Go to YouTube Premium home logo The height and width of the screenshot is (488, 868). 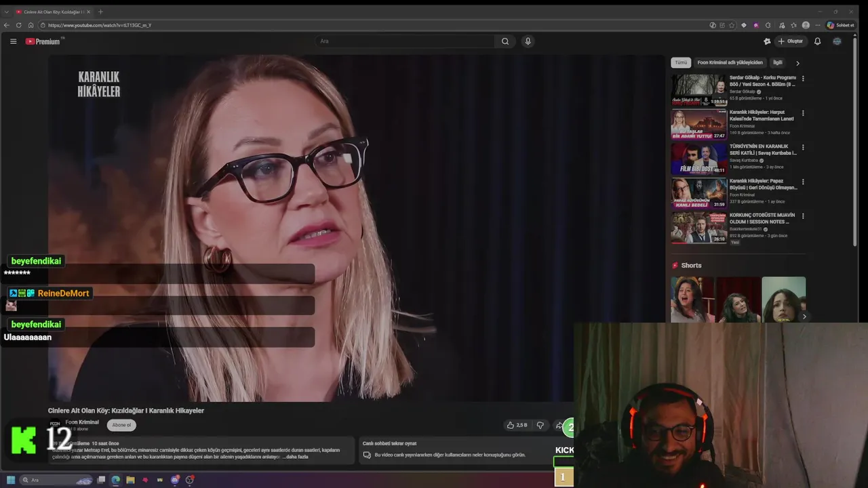point(43,41)
